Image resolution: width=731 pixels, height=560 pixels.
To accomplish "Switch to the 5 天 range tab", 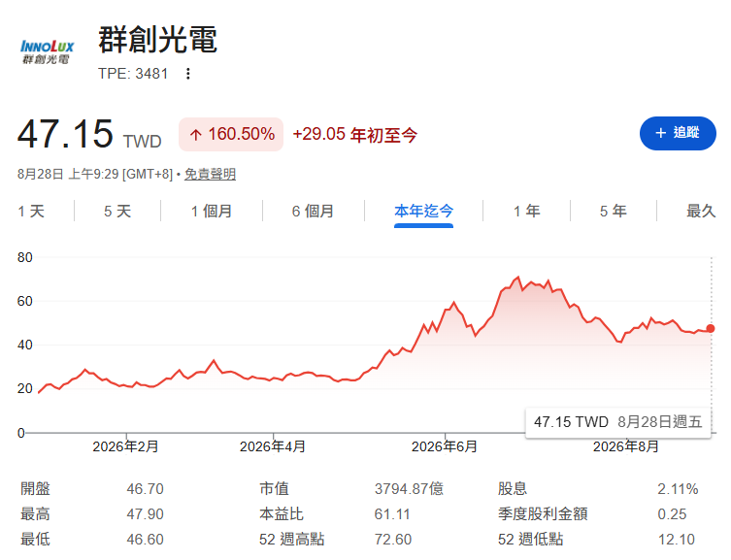I will point(117,211).
